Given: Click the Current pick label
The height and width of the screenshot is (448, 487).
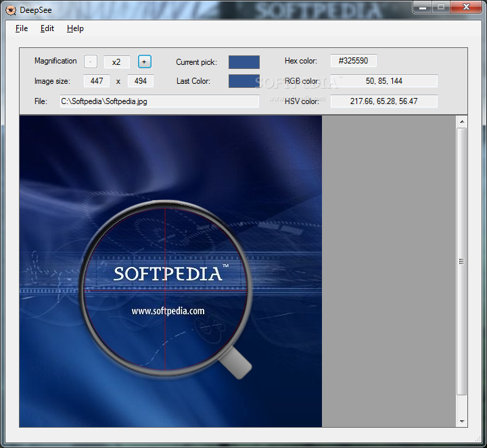Looking at the screenshot, I should pos(196,62).
